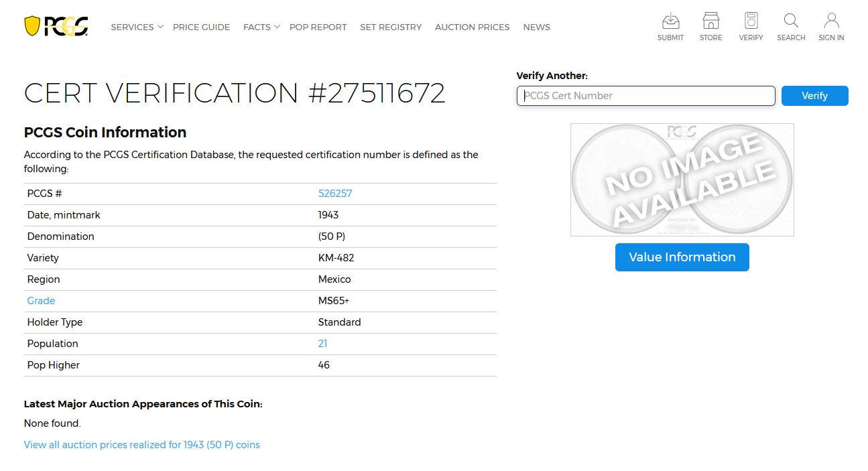Select the PCGS # row label
Screen dimensions: 868x471
[x=44, y=194]
